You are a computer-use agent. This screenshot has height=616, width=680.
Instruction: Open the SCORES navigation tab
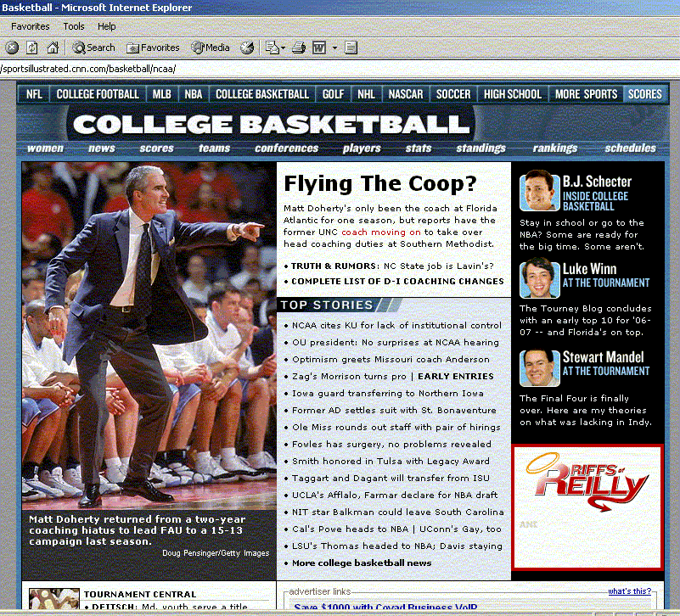click(x=645, y=94)
